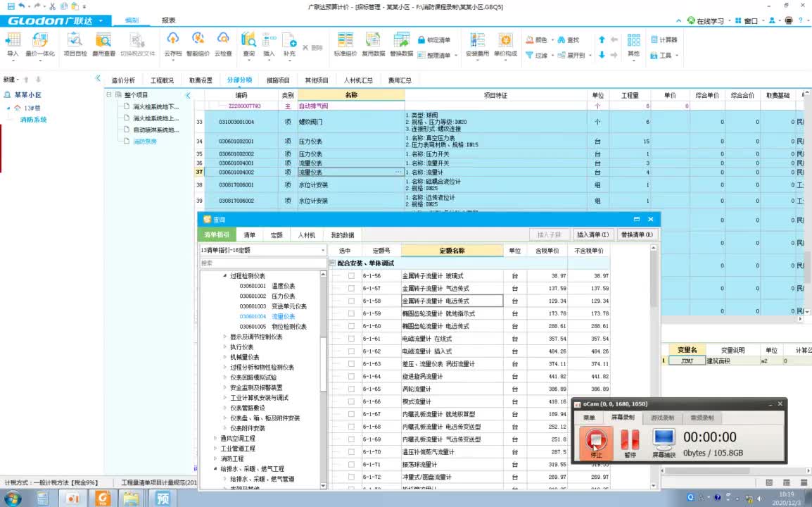Check the box for quota 6-1-65
This screenshot has width=812, height=507.
tap(351, 389)
